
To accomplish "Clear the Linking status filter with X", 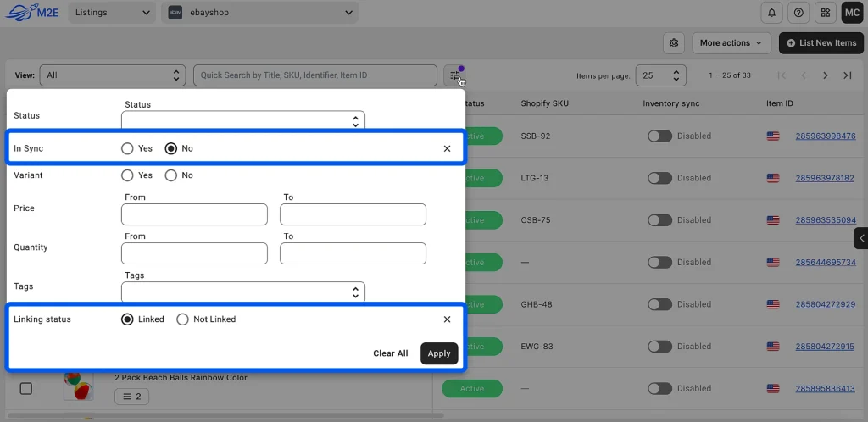I will [x=447, y=319].
